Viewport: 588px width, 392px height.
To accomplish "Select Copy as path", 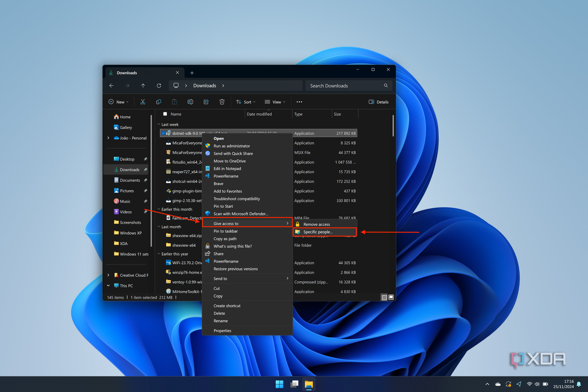I will coord(247,239).
